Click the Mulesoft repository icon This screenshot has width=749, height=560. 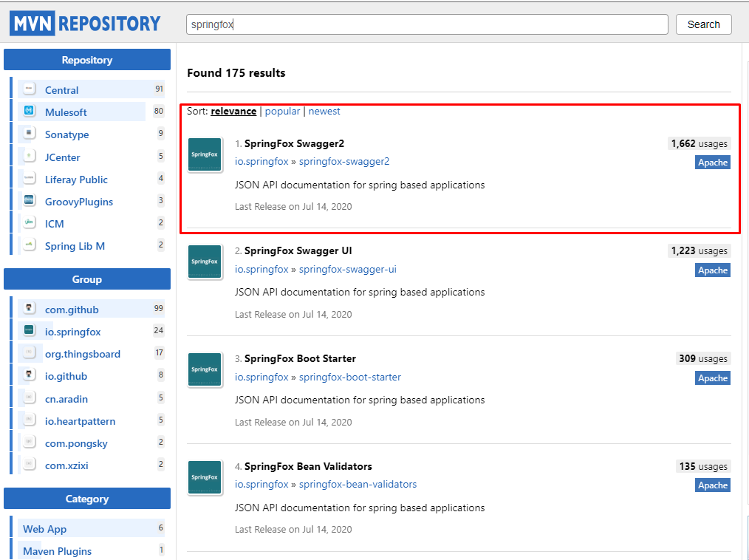coord(29,111)
